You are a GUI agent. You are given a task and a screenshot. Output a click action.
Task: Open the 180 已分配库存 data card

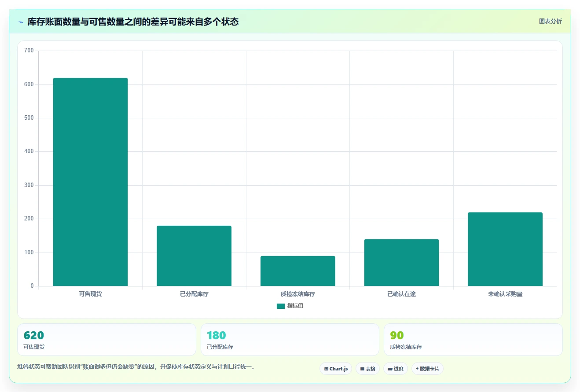[x=290, y=340]
